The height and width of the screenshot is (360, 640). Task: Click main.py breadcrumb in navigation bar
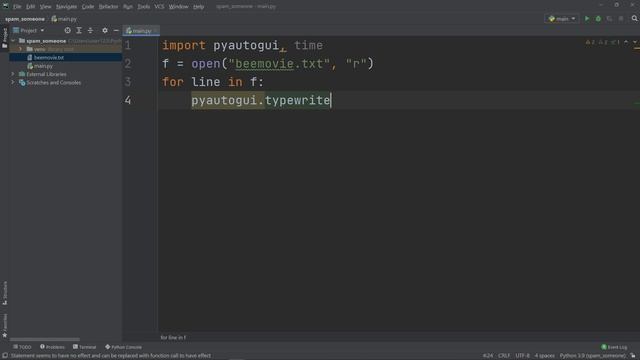tap(64, 19)
